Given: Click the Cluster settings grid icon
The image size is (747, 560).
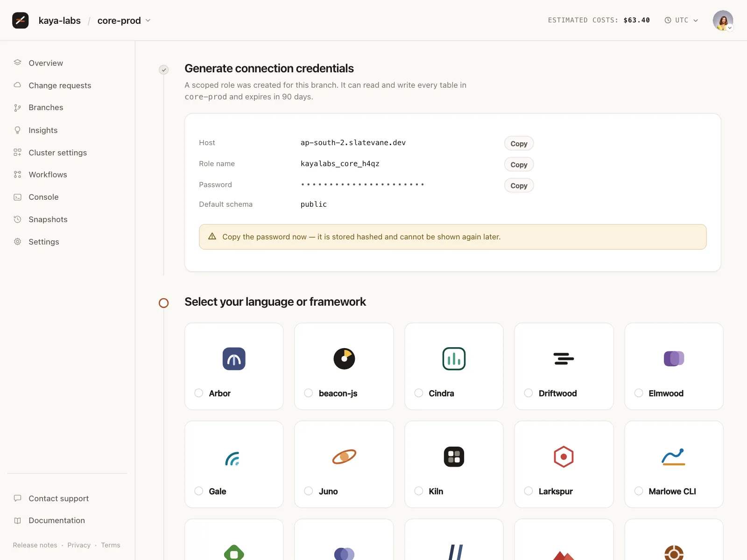Looking at the screenshot, I should [x=18, y=152].
